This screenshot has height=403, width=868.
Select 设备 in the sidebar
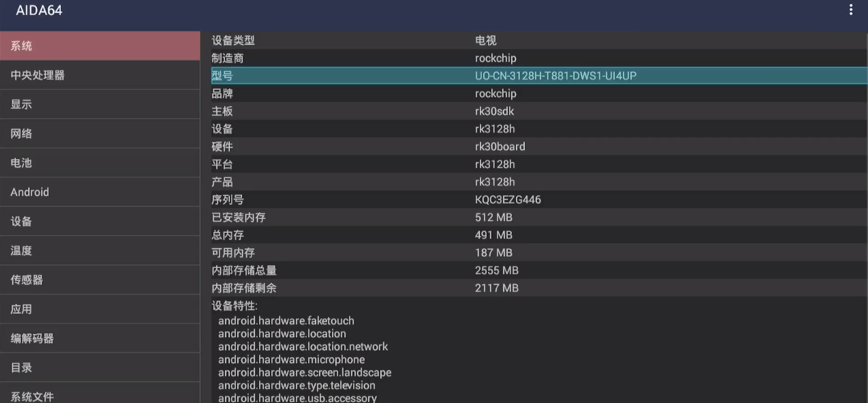(x=100, y=222)
